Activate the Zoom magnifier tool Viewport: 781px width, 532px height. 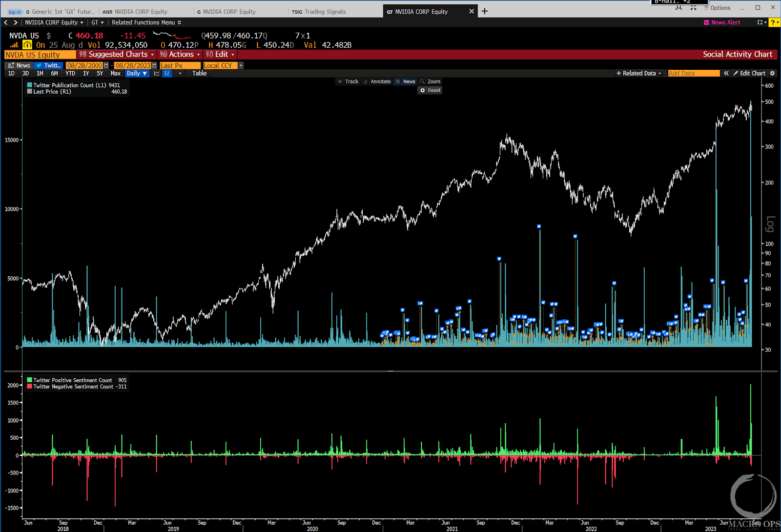[x=431, y=82]
